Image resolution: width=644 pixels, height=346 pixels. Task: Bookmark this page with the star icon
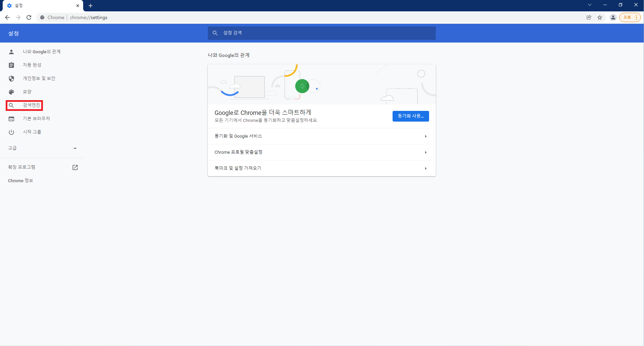click(600, 17)
